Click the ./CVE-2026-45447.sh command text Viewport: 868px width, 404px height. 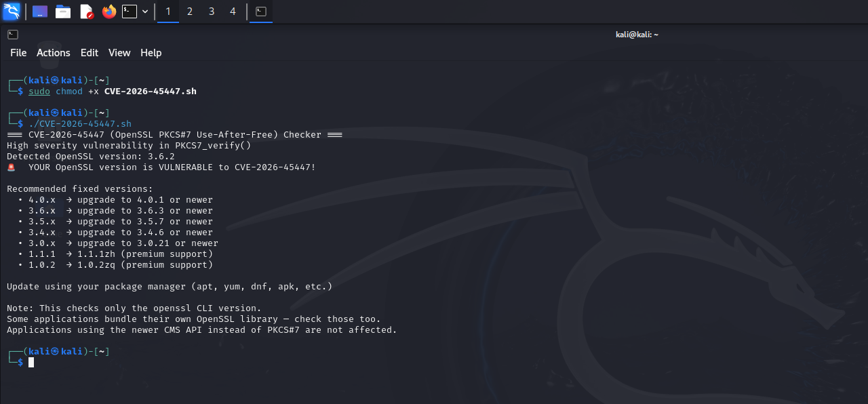[x=80, y=123]
